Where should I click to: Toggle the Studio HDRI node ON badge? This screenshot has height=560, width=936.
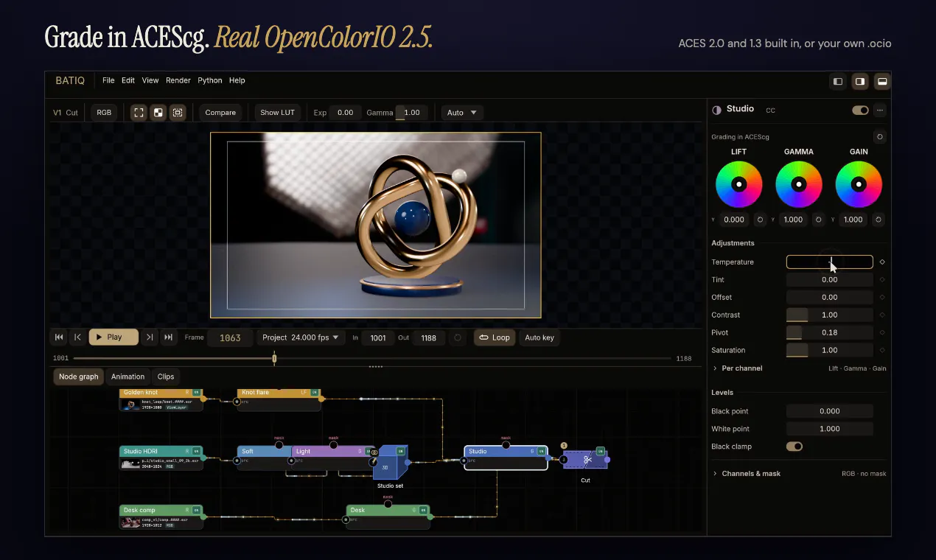tap(197, 451)
